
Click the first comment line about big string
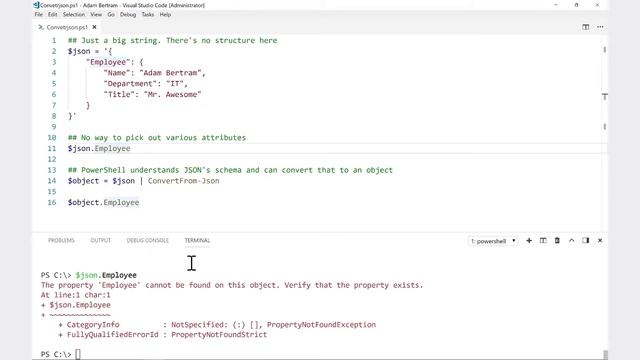click(x=172, y=40)
